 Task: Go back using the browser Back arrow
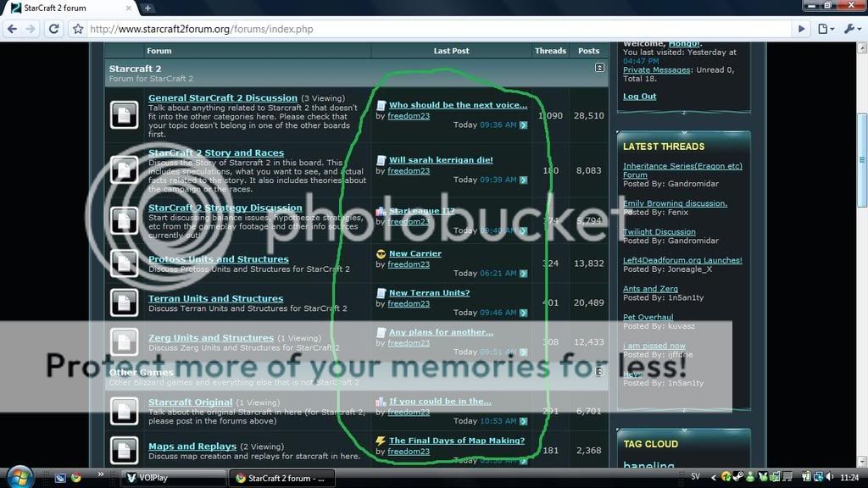point(13,29)
